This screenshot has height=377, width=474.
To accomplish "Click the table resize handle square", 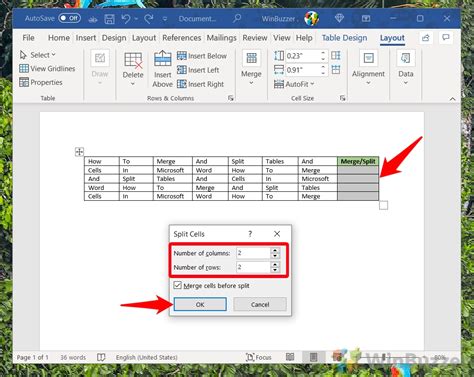I will click(x=383, y=205).
